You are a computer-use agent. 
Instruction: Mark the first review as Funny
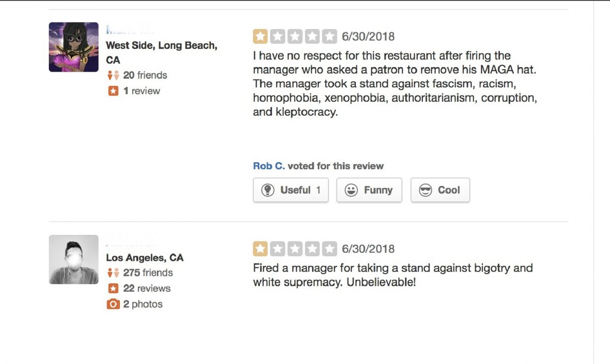point(369,190)
